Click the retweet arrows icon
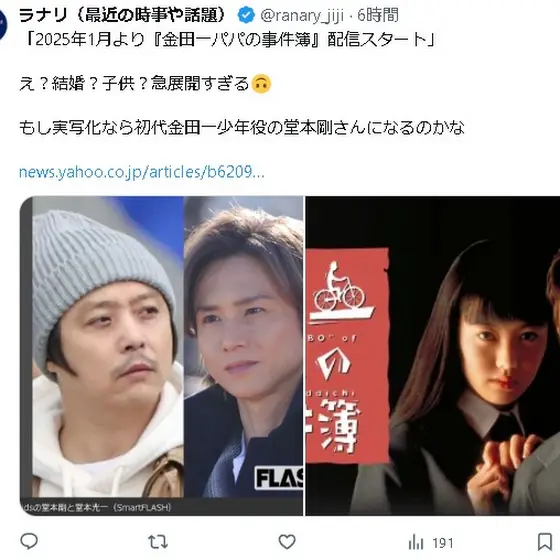Screen dimensions: 560x560 pyautogui.click(x=158, y=542)
